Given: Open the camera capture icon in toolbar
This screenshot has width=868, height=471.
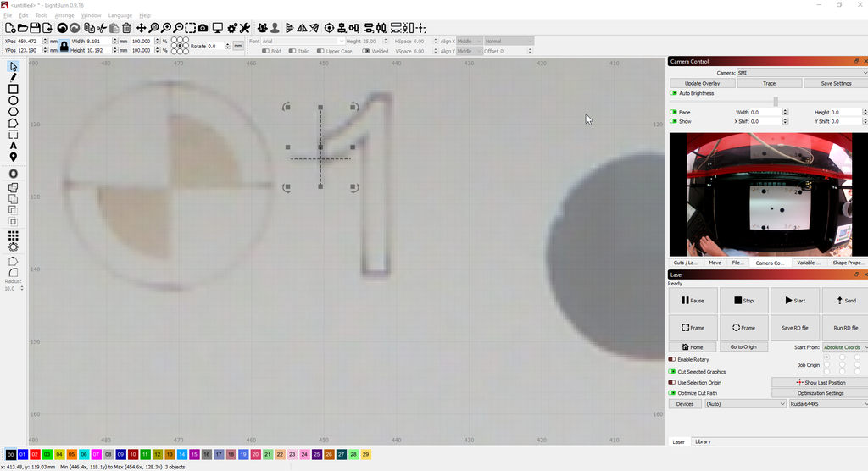Looking at the screenshot, I should point(203,28).
